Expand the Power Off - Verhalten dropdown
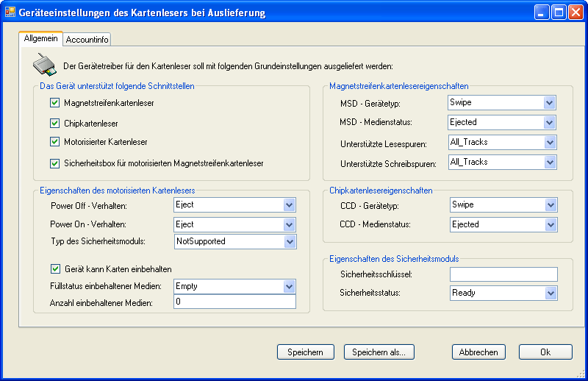The image size is (588, 381). coord(234,205)
